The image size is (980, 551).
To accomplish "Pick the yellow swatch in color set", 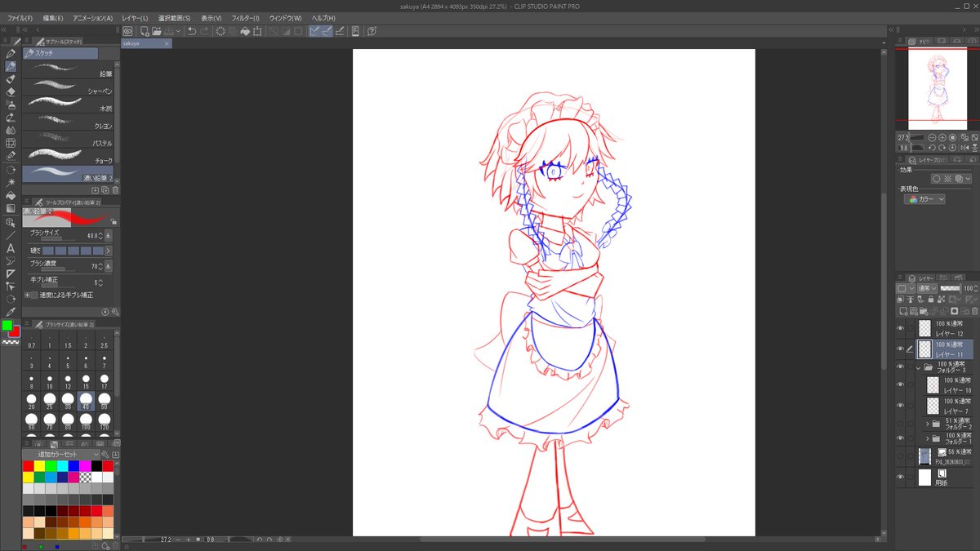I will point(40,466).
